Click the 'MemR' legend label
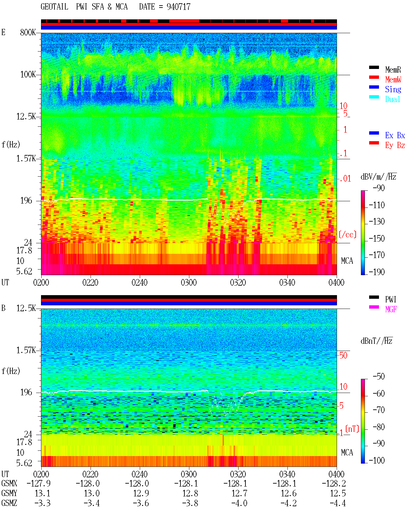 (x=393, y=70)
